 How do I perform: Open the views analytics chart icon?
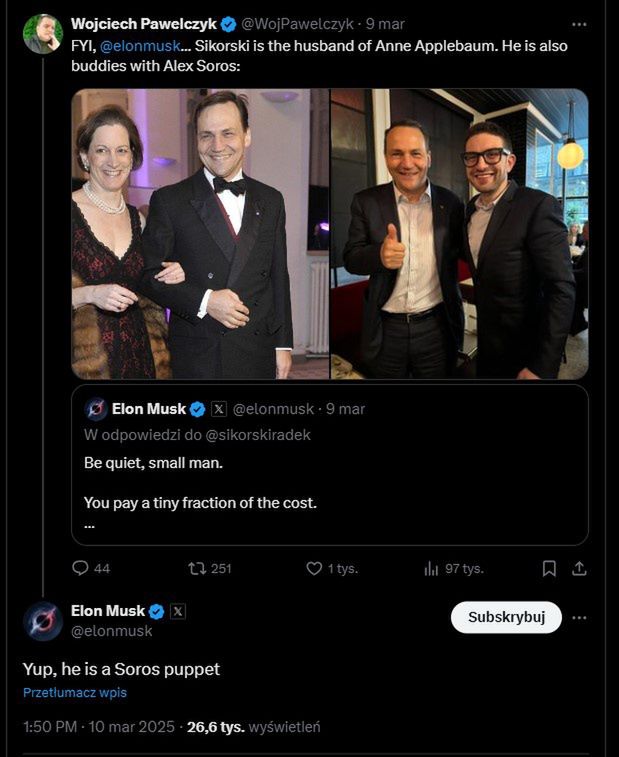click(431, 568)
